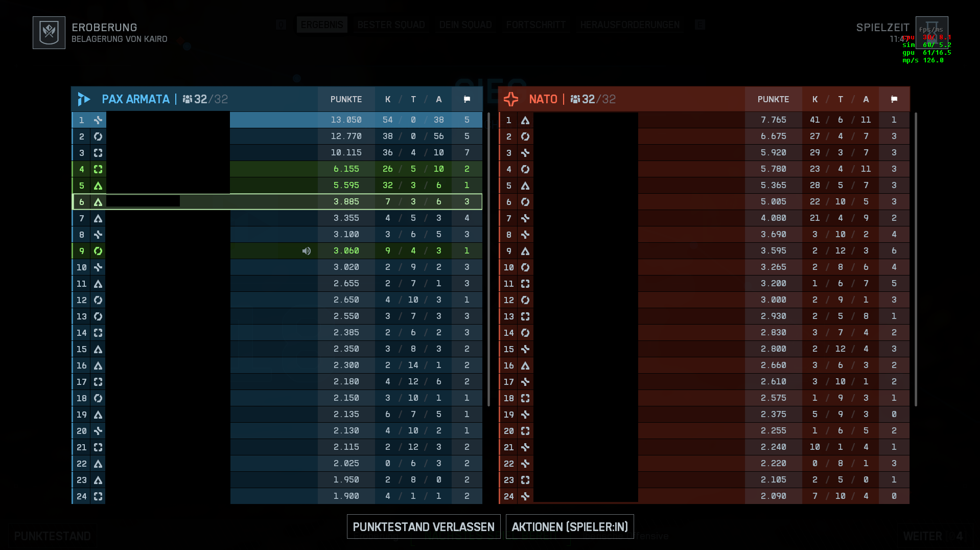Select the NATO faction emblem
The width and height of the screenshot is (980, 550).
click(510, 99)
